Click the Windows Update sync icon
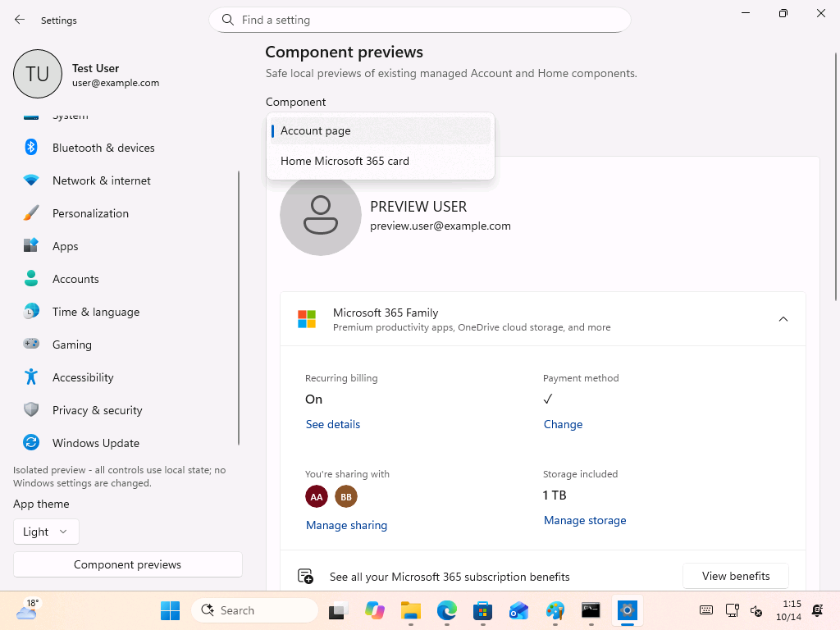This screenshot has height=630, width=840. [31, 442]
